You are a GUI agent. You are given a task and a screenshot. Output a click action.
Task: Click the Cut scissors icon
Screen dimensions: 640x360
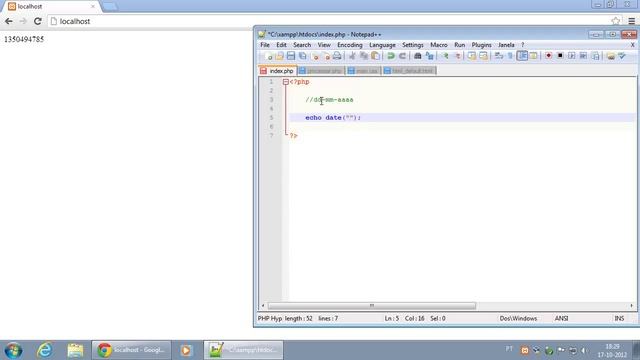coord(352,56)
